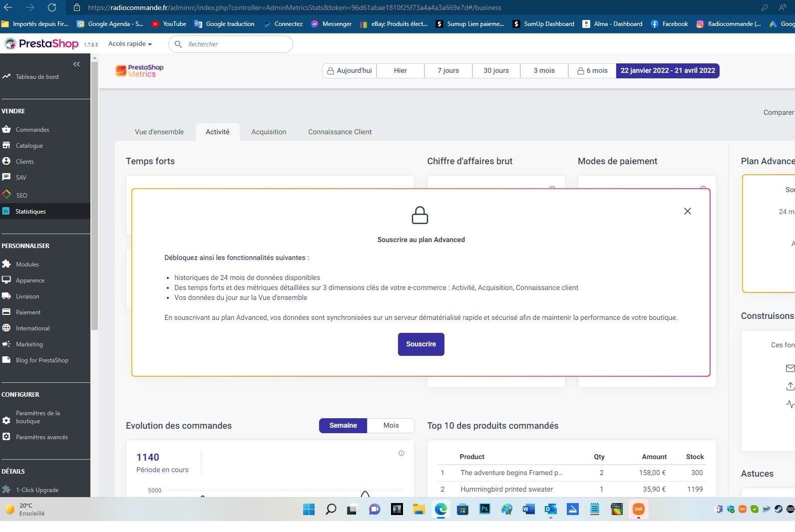795x532 pixels.
Task: Click the Steam icon in system tray
Action: pyautogui.click(x=779, y=509)
